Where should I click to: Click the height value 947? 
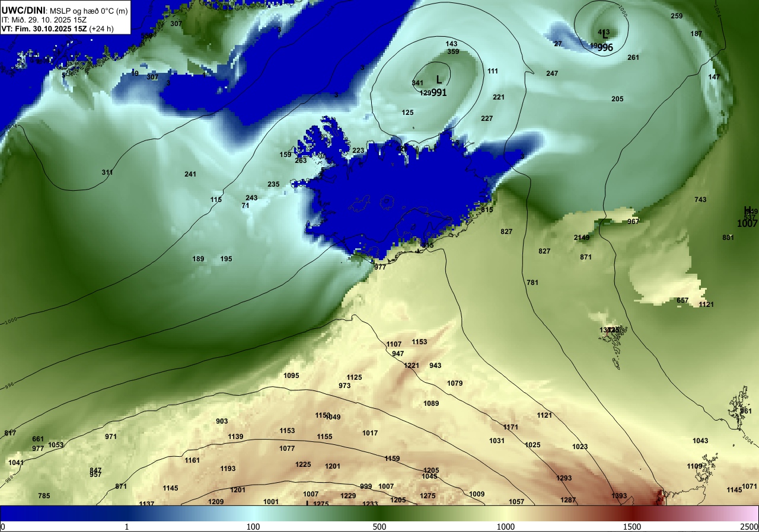pos(398,354)
